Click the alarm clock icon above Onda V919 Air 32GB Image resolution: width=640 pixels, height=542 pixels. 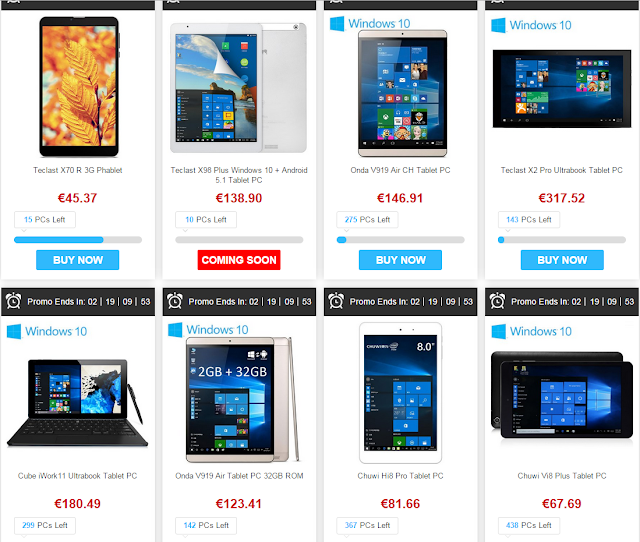pyautogui.click(x=175, y=301)
